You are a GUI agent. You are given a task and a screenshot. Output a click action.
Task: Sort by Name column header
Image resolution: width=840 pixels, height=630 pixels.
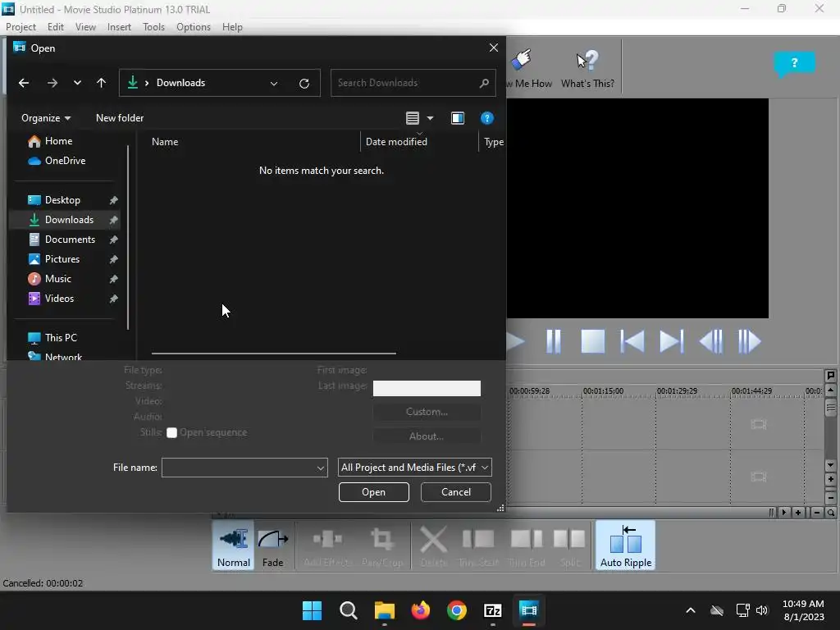[x=165, y=142]
